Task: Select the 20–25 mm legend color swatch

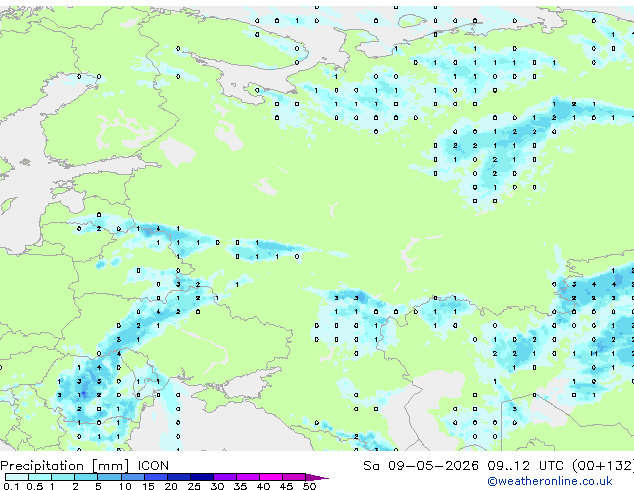Action: [x=179, y=477]
